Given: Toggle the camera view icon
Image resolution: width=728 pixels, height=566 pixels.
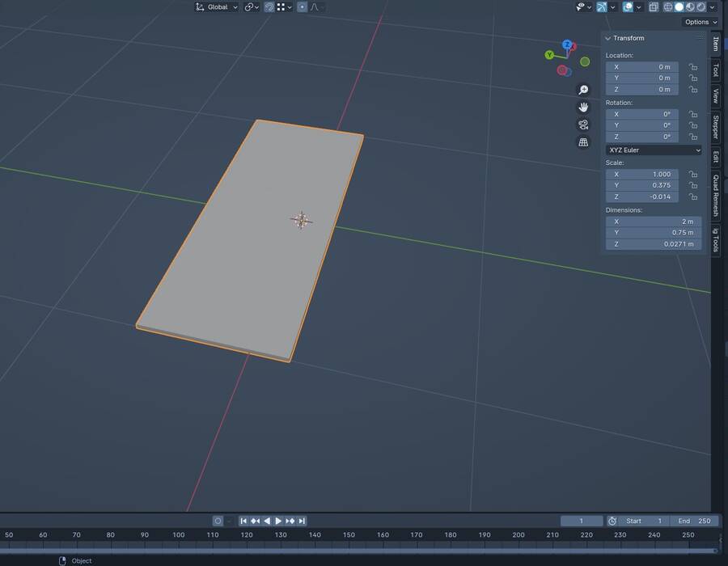Looking at the screenshot, I should (583, 125).
